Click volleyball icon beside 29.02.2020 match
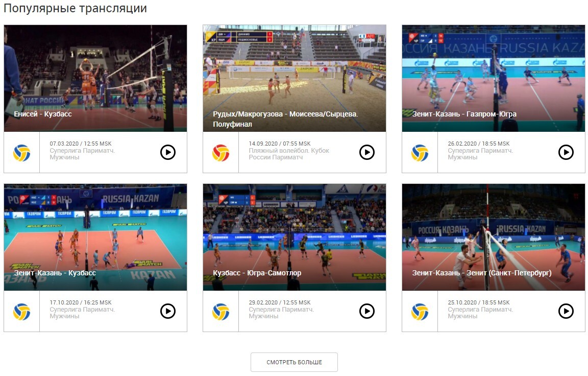This screenshot has height=376, width=588. (220, 312)
